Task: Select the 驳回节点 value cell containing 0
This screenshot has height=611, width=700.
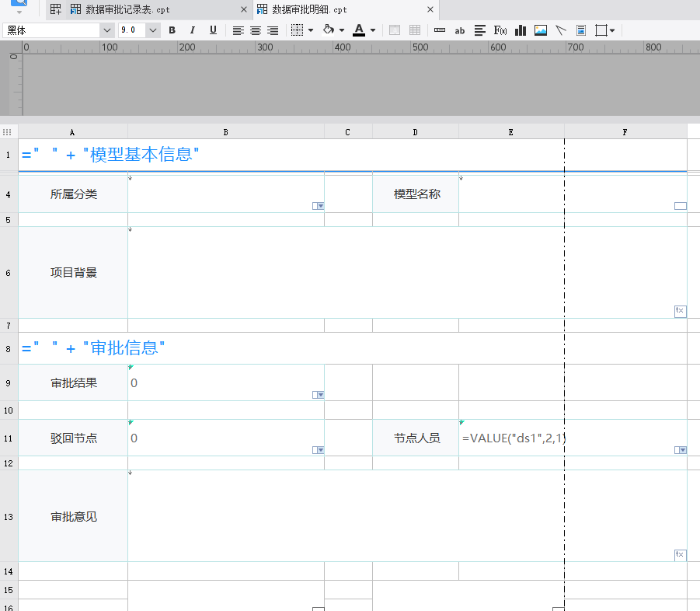Action: [x=226, y=438]
